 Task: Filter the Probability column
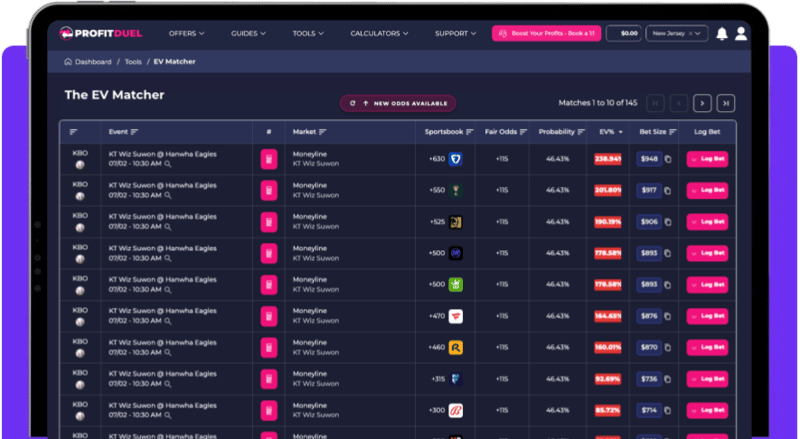point(581,132)
